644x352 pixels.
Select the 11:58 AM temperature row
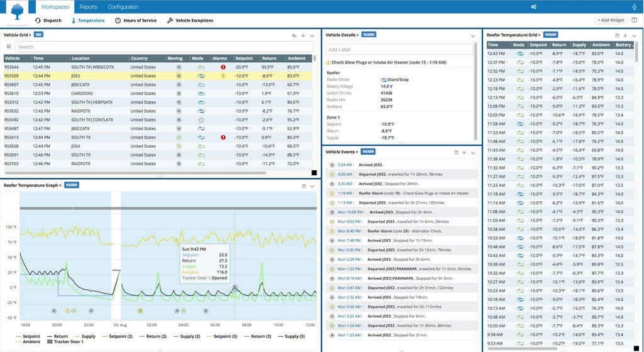pyautogui.click(x=560, y=123)
